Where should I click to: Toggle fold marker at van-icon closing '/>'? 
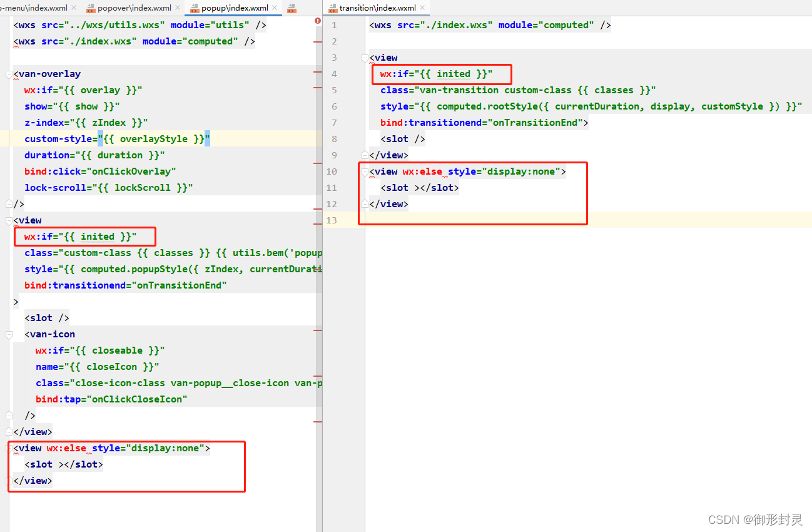point(9,416)
